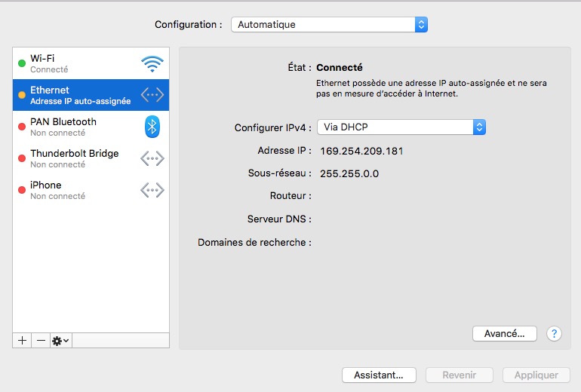The width and height of the screenshot is (581, 392).
Task: Open the Configuration Automatique dropdown
Action: [329, 25]
